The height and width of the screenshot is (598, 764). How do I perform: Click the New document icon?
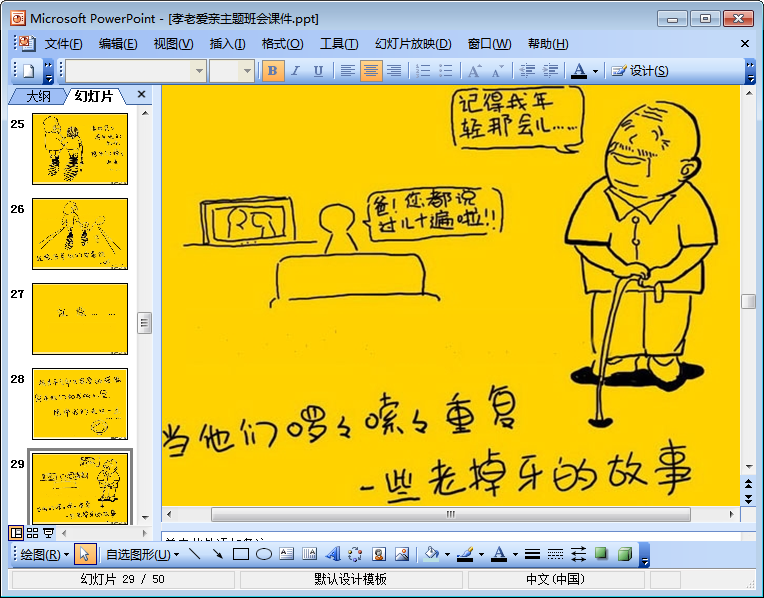tap(29, 71)
